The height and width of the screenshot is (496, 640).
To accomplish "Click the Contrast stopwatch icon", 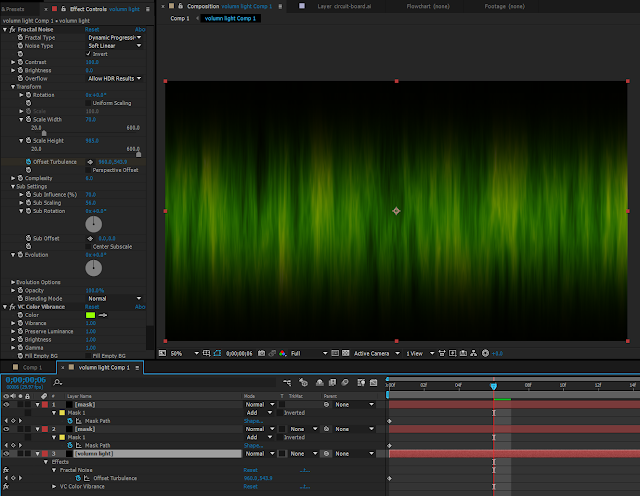I will pos(20,62).
